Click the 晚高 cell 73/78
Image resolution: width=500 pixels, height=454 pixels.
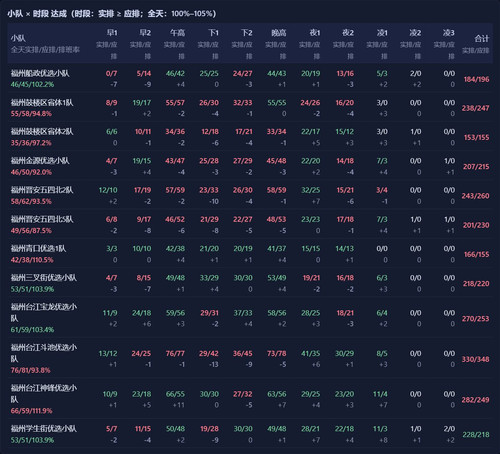tap(277, 353)
